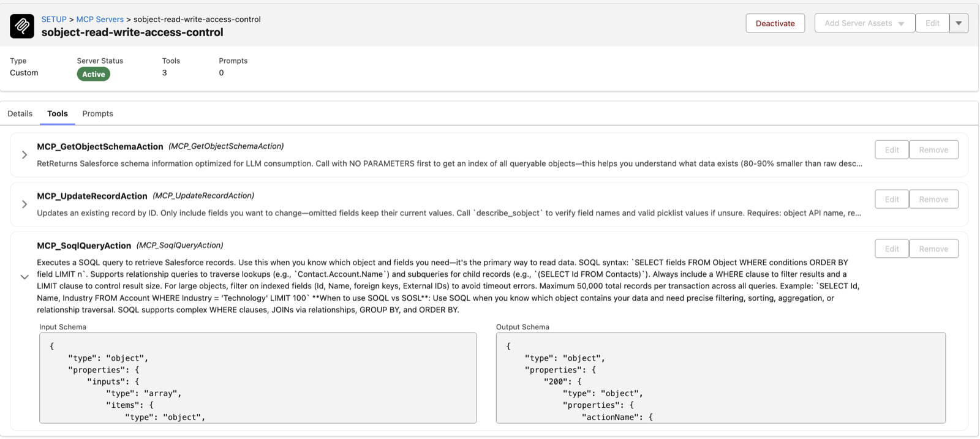Click the "inputs" line in Input Schema
980x439 pixels.
pyautogui.click(x=113, y=381)
